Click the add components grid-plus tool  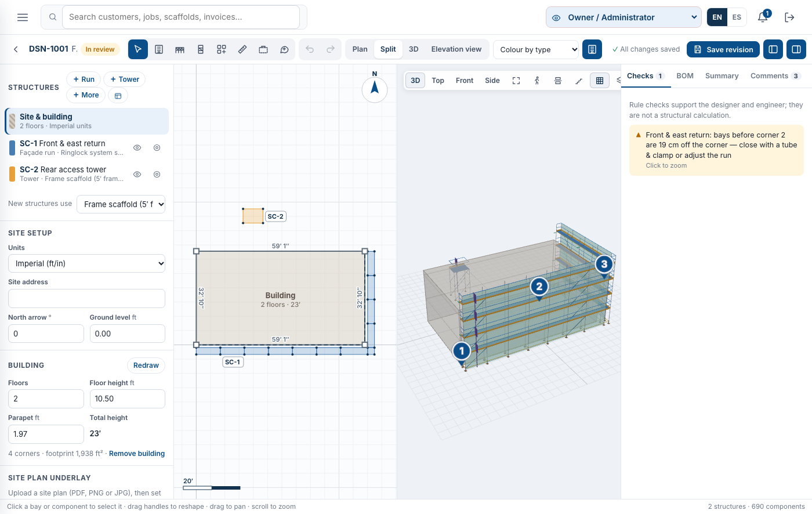[222, 49]
